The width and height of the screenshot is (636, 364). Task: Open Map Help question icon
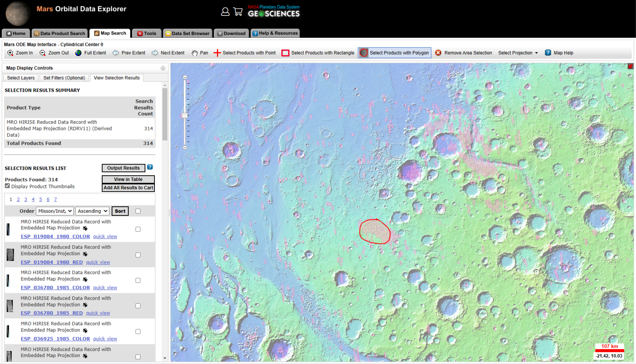(x=548, y=53)
